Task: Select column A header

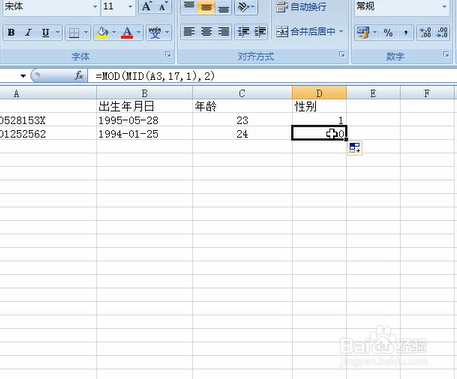Action: (48, 93)
